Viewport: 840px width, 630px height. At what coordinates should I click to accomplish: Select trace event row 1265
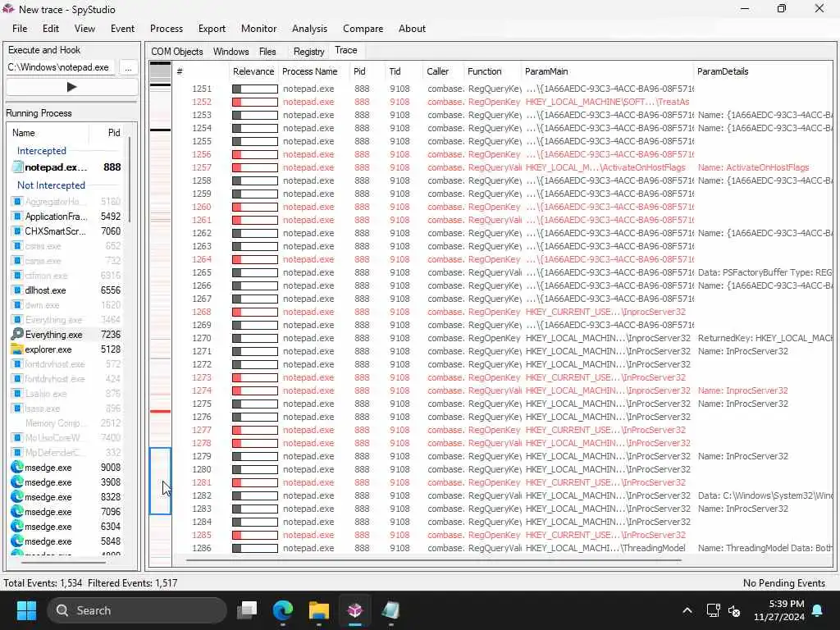[x=504, y=272]
